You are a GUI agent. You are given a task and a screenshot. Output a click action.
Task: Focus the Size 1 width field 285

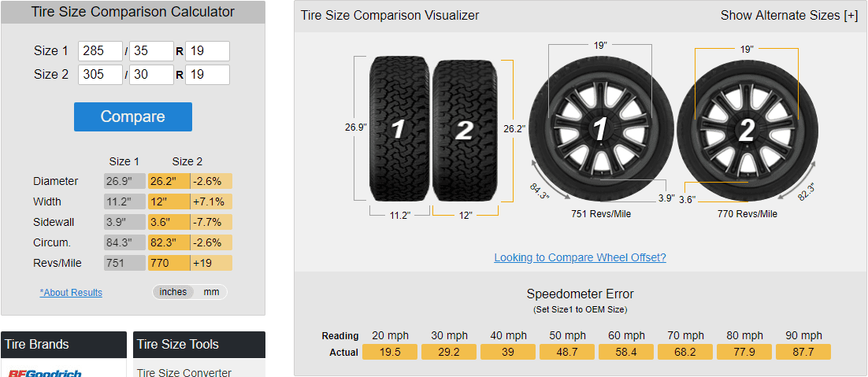pyautogui.click(x=100, y=51)
